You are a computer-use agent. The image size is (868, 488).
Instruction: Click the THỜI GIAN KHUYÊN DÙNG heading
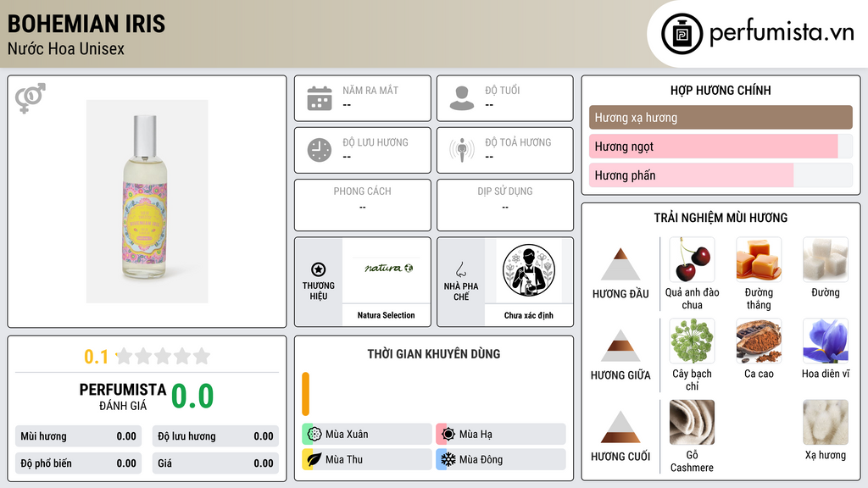tap(433, 353)
